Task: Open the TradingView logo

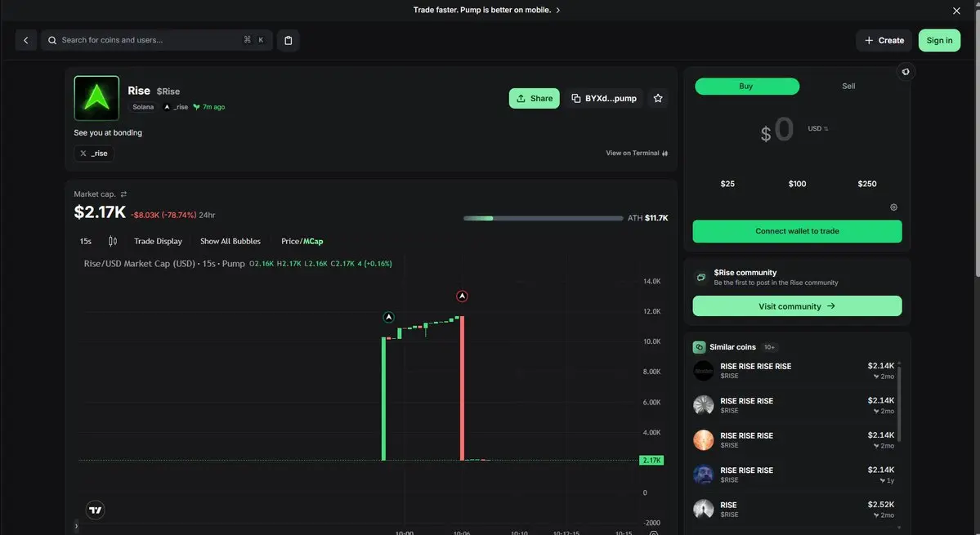Action: [95, 510]
